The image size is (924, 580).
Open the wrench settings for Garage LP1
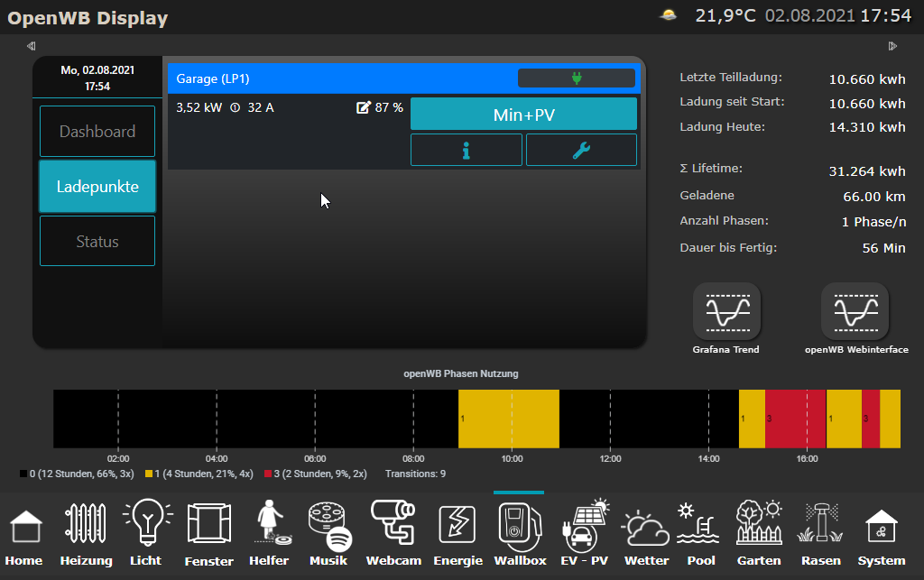[581, 151]
